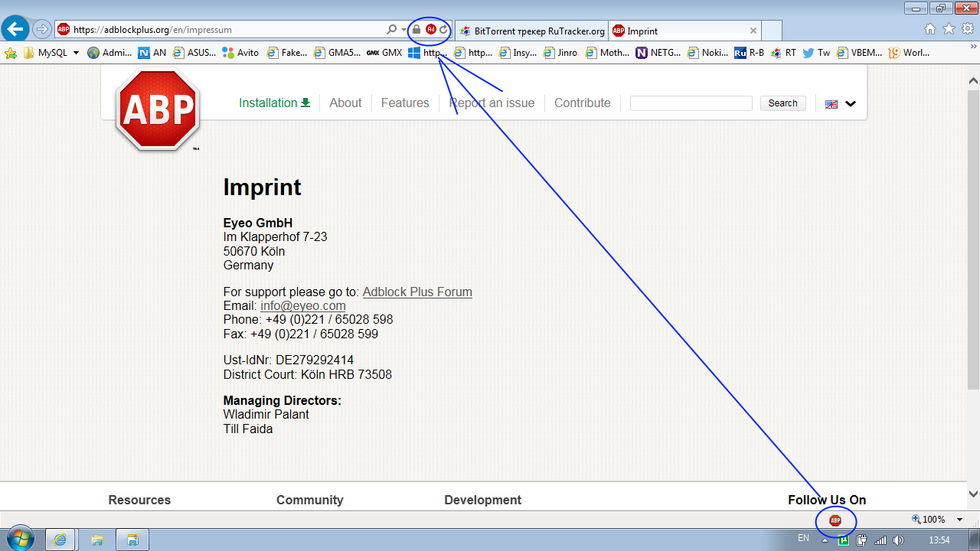Click the browser Back arrow button

[x=15, y=30]
